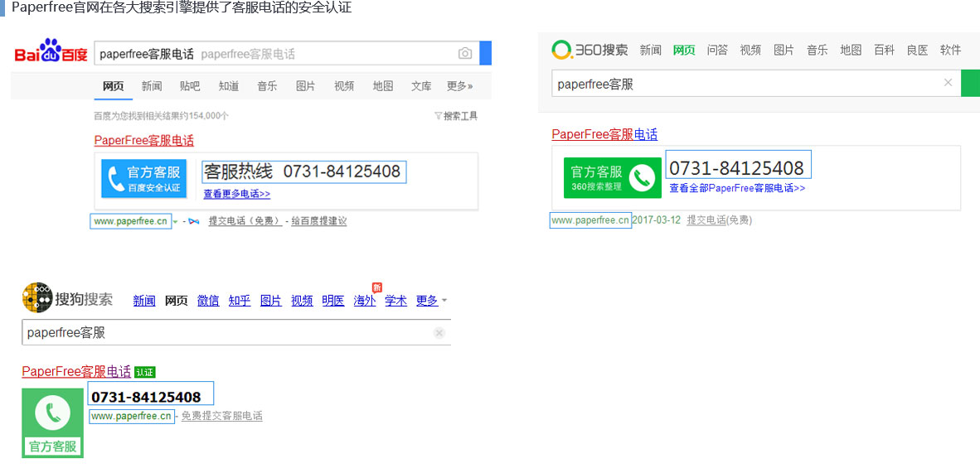Screen dimensions: 980x473
Task: Click the Sogou search input field
Action: click(236, 332)
